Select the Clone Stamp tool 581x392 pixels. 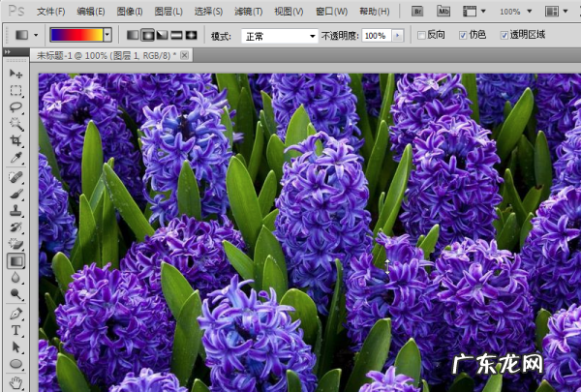[x=16, y=210]
